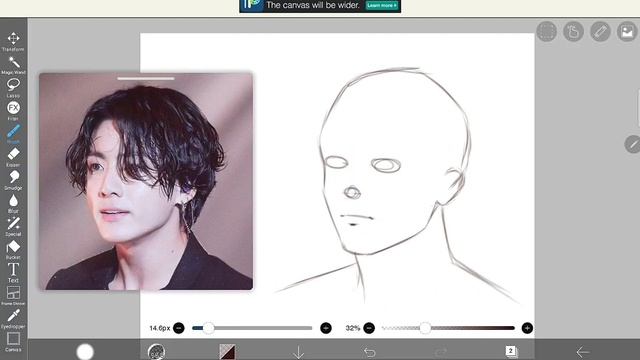Open the color picker swatch
The height and width of the screenshot is (360, 640).
tap(227, 352)
